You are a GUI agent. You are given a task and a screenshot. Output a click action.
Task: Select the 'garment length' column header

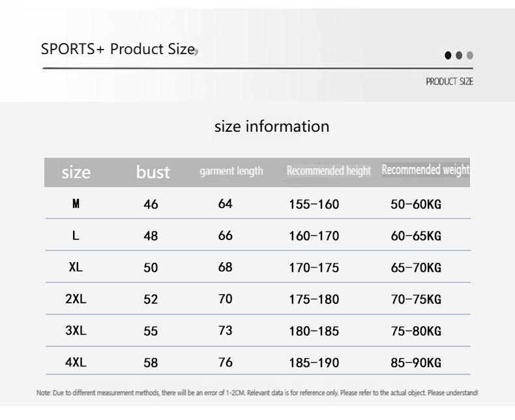[x=231, y=171]
